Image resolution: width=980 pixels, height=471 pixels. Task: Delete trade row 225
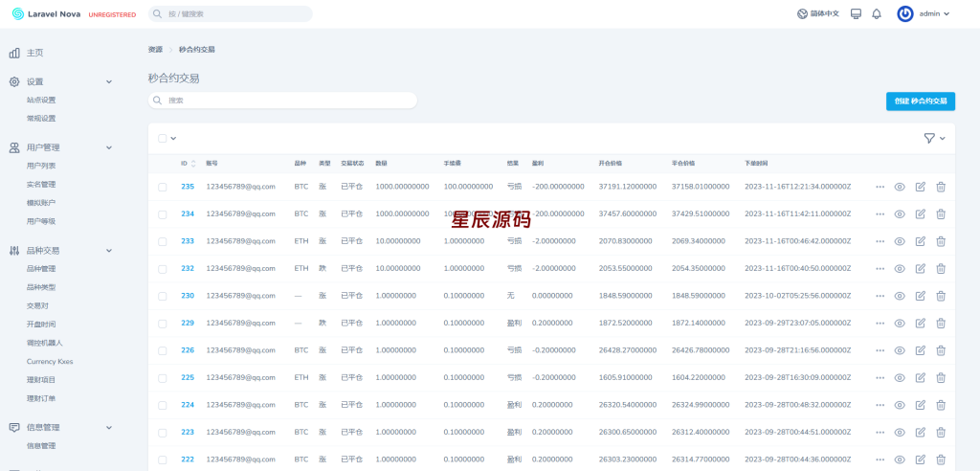pos(941,378)
